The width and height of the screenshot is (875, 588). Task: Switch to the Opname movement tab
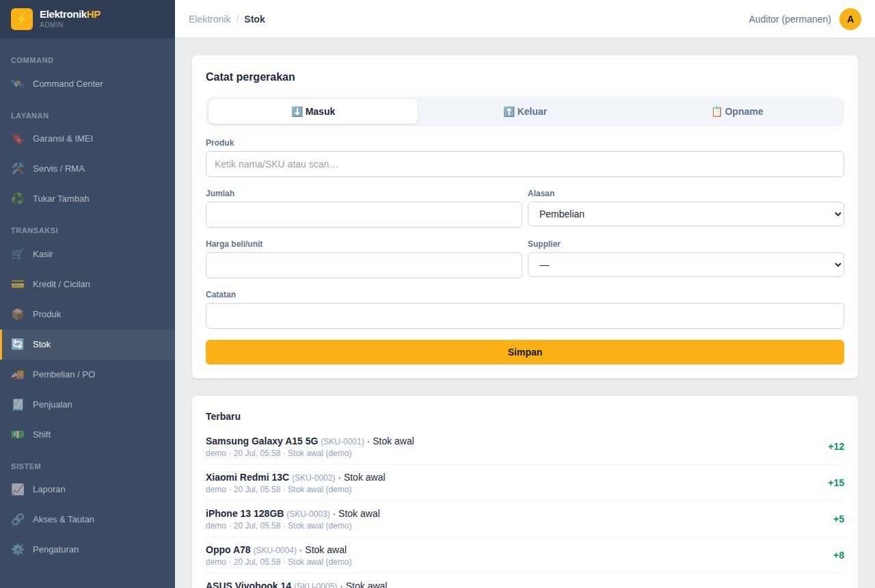737,111
